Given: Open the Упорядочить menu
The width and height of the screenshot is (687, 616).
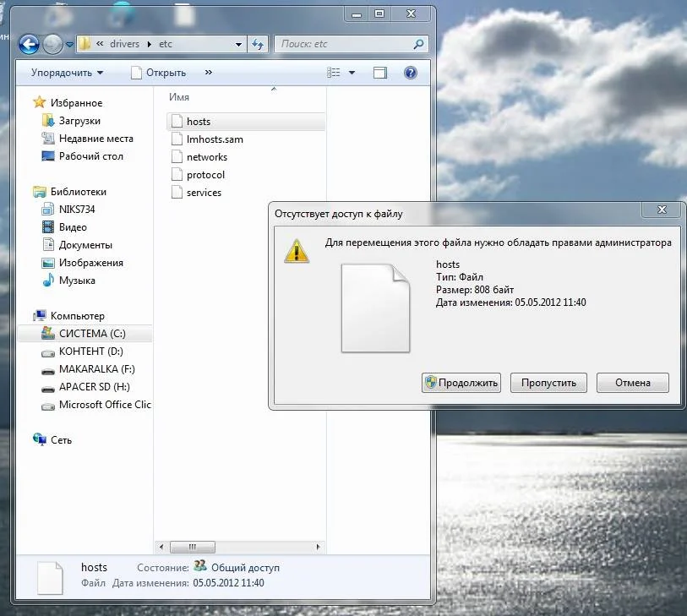Looking at the screenshot, I should click(68, 73).
